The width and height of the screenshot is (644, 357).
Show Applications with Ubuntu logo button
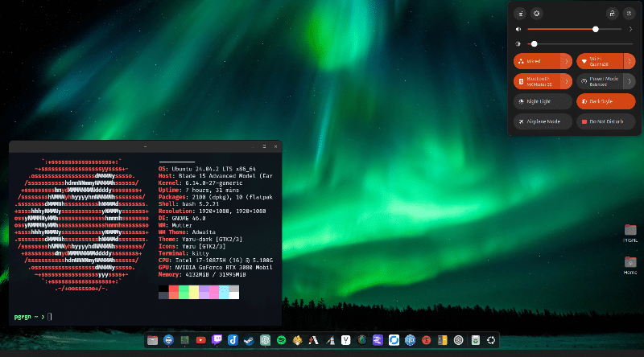[491, 340]
